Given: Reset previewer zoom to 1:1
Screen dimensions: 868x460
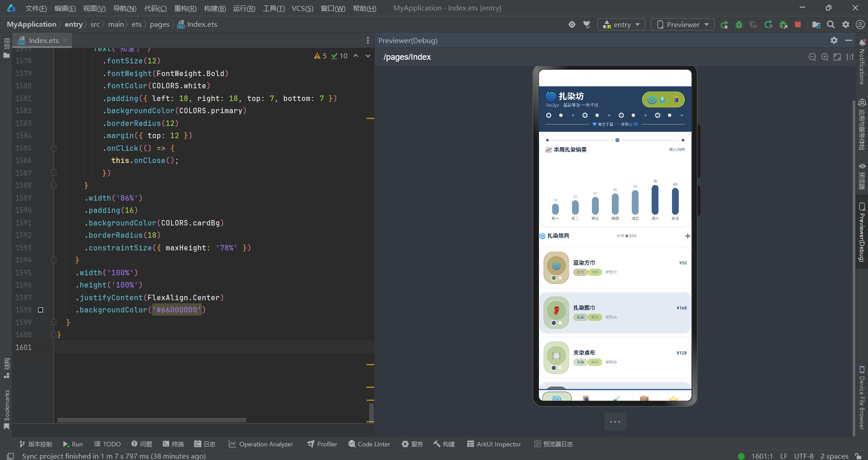Looking at the screenshot, I should [850, 57].
